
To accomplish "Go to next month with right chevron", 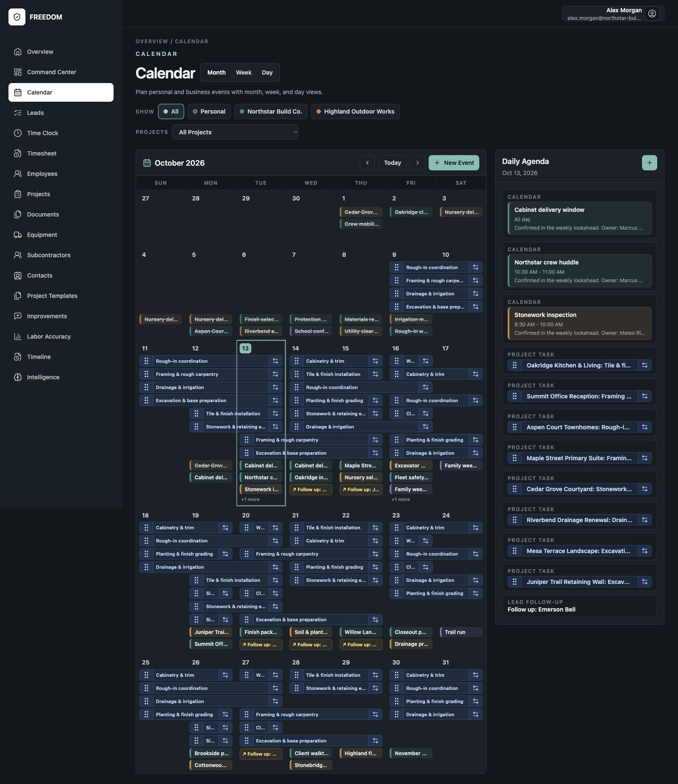I will point(417,163).
